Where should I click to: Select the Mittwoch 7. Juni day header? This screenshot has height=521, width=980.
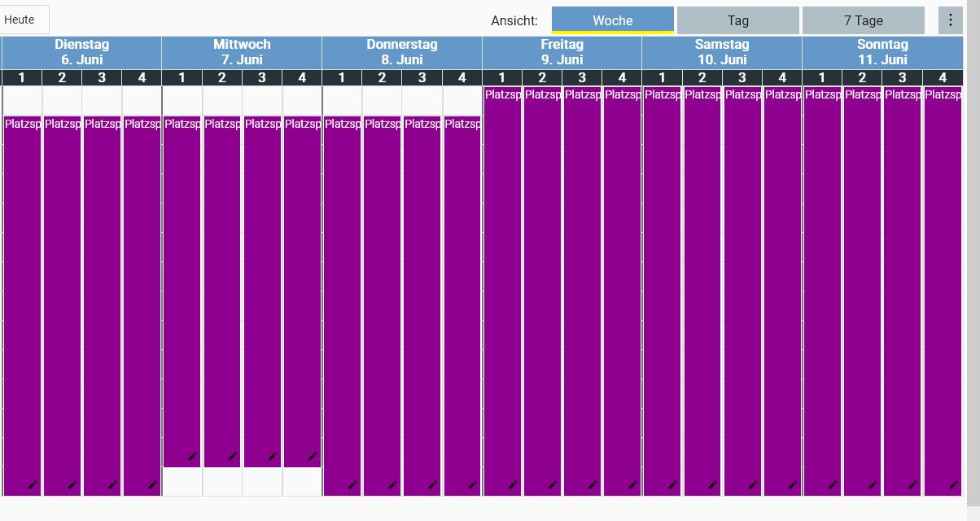(242, 52)
